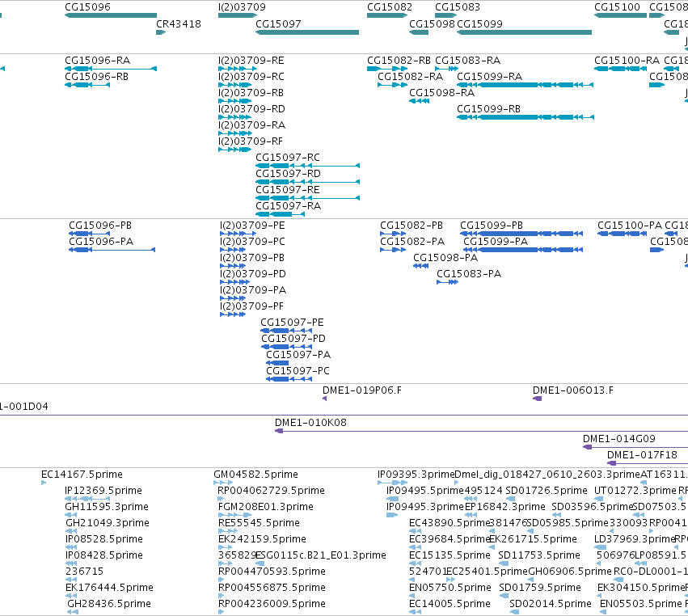The image size is (688, 616).
Task: Select transcript label CG15096-RB
Action: coord(96,77)
